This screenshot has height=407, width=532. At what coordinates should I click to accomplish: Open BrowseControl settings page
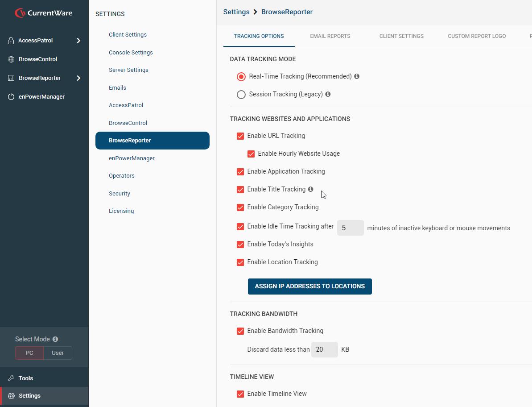pyautogui.click(x=128, y=123)
